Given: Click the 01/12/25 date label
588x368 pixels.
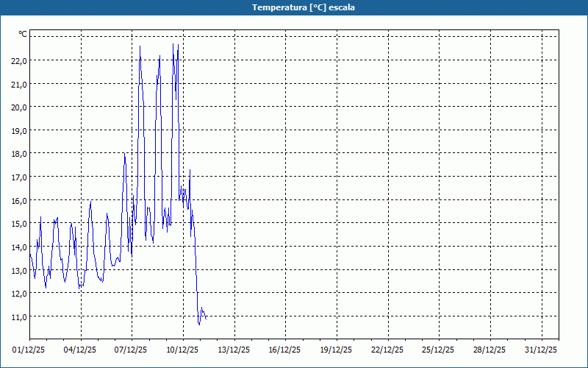Looking at the screenshot, I should [30, 350].
